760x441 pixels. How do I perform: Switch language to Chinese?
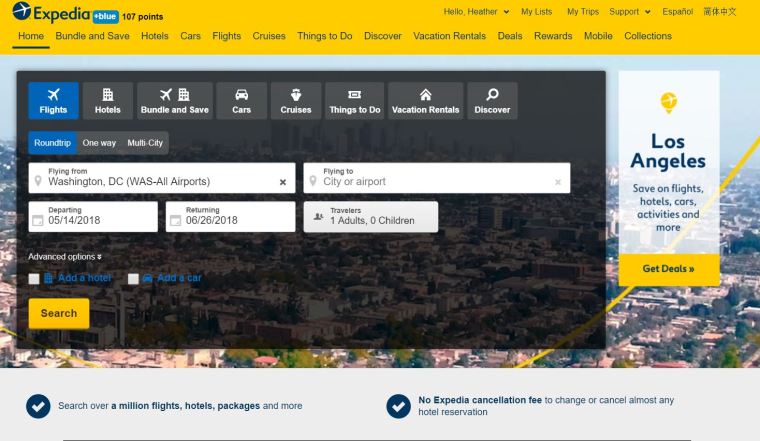(x=720, y=12)
